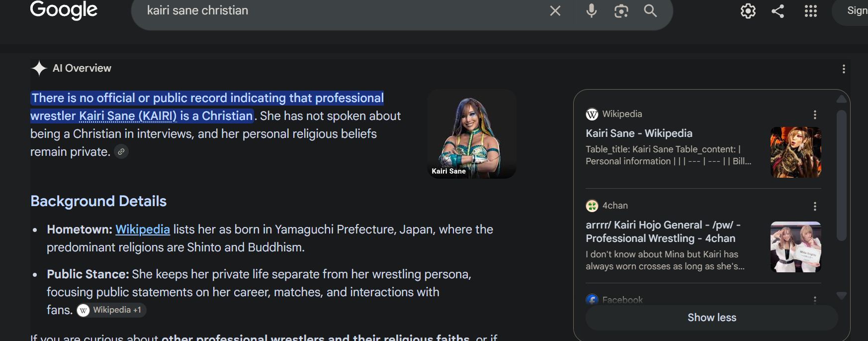Click the source link chain icon
This screenshot has width=868, height=341.
coord(121,151)
